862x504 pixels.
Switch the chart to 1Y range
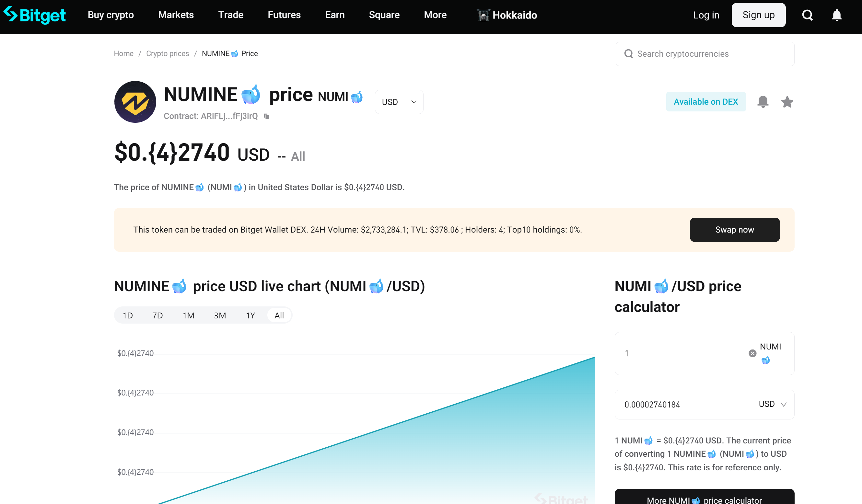[x=250, y=315]
